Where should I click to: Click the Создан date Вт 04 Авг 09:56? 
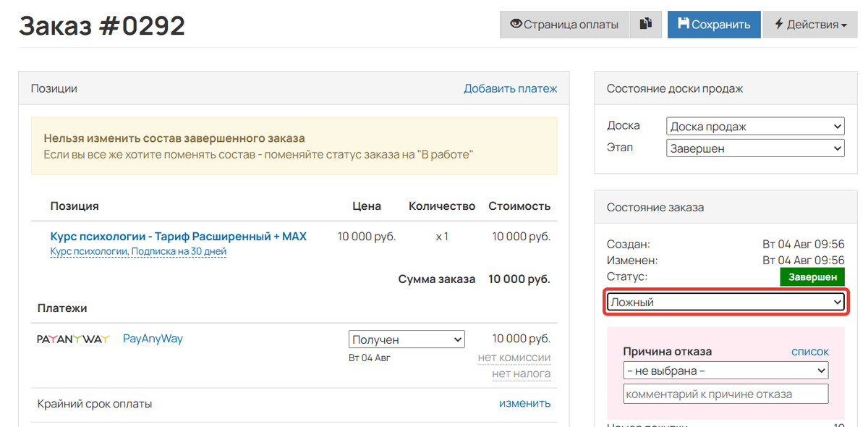(804, 245)
